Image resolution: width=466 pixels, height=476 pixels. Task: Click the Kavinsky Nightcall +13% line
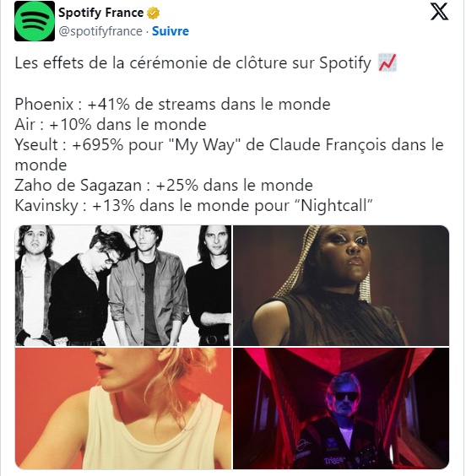coord(193,206)
